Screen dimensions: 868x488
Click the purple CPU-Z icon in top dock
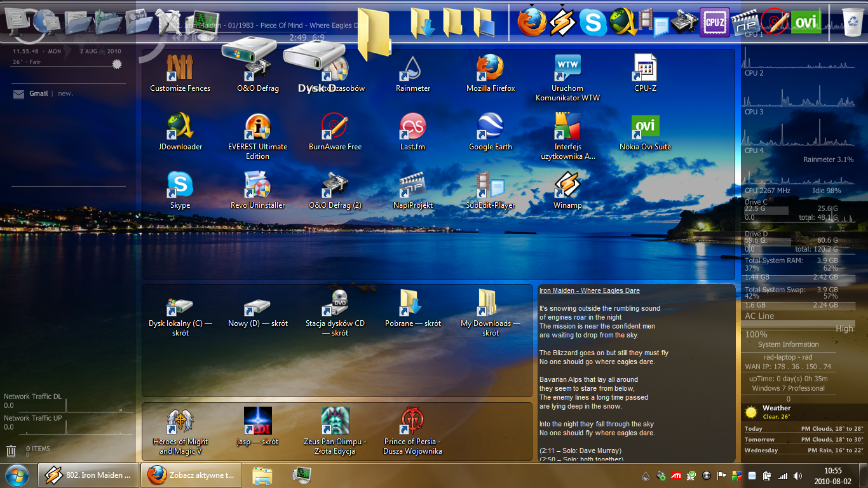[x=715, y=22]
